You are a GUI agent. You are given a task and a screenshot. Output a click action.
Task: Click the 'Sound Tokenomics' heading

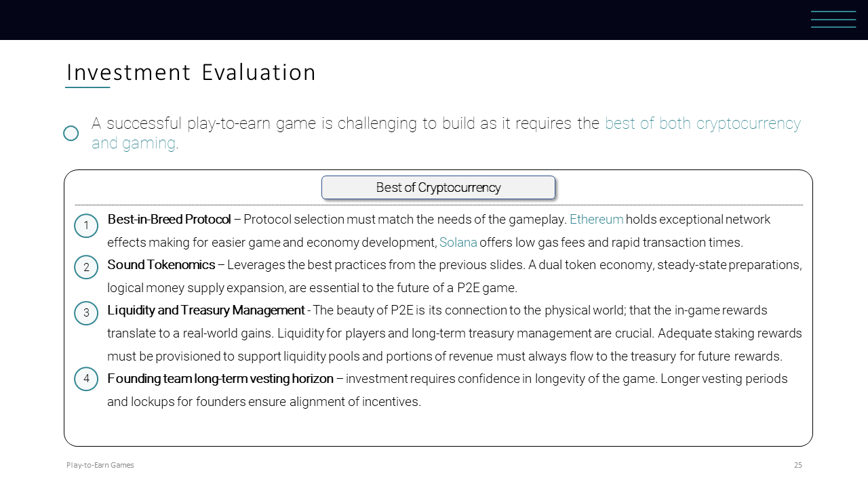point(161,265)
